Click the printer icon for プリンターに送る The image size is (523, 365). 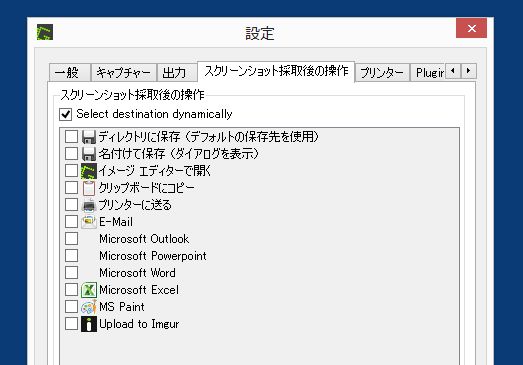click(89, 205)
